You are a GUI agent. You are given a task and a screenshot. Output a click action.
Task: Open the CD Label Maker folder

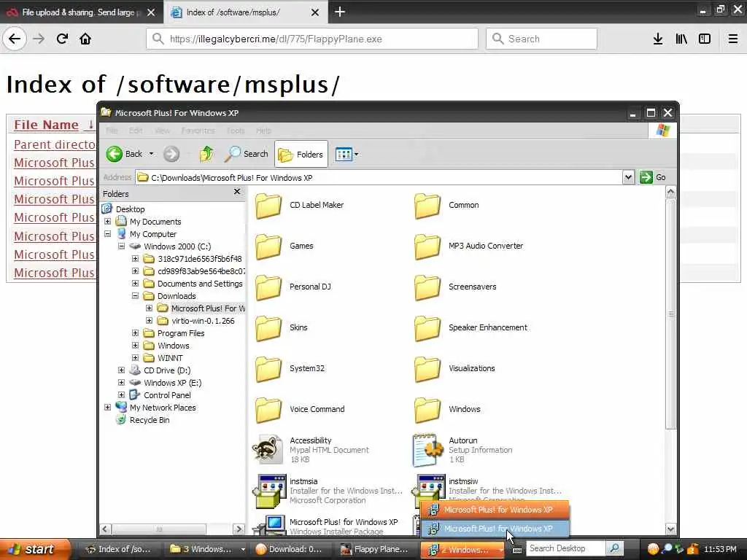[x=300, y=206]
